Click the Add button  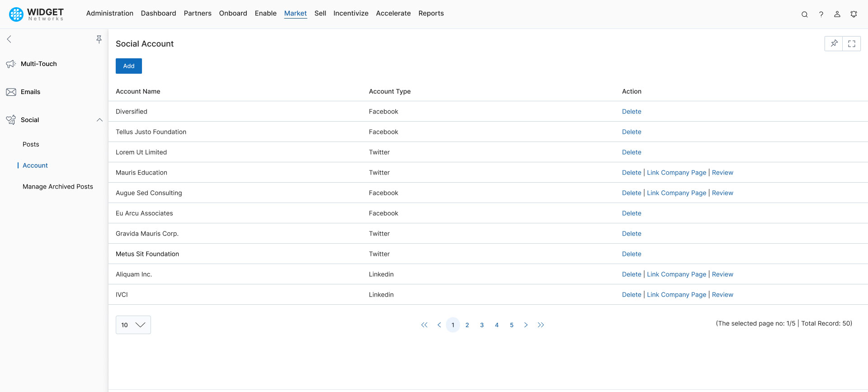pos(129,66)
